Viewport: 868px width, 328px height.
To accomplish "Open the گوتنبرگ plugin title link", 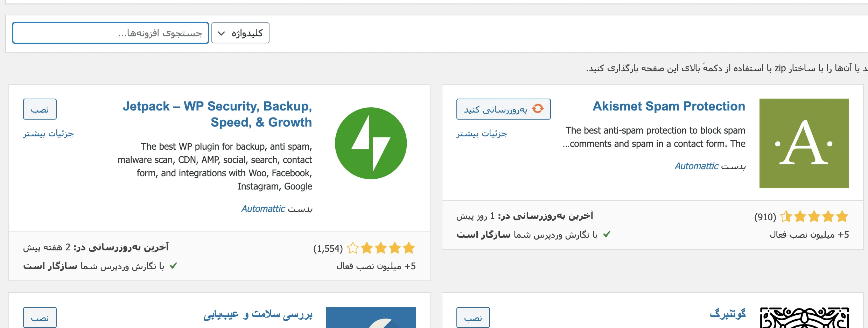I will (x=728, y=314).
